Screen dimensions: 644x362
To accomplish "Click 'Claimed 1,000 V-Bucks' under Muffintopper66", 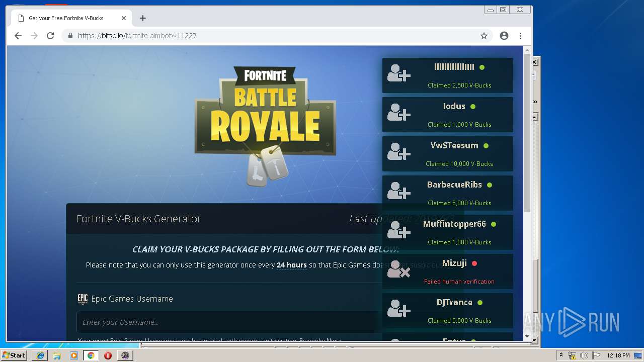I will tap(459, 242).
